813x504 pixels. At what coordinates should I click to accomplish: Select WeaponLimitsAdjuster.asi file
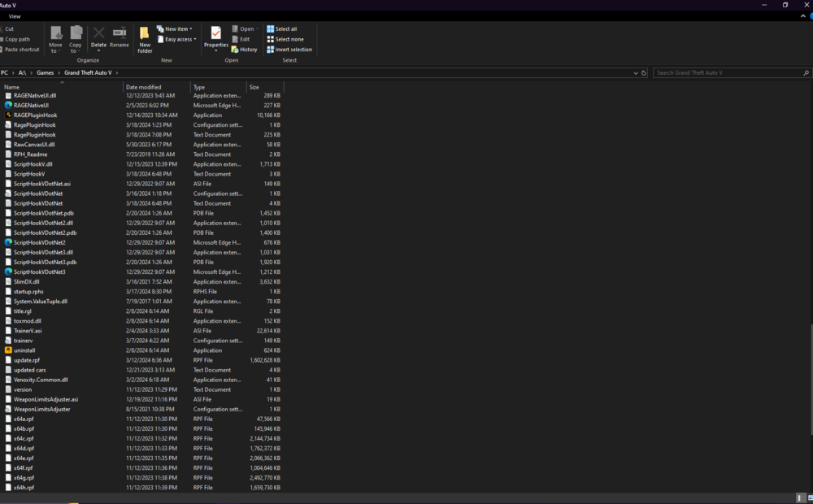[46, 399]
